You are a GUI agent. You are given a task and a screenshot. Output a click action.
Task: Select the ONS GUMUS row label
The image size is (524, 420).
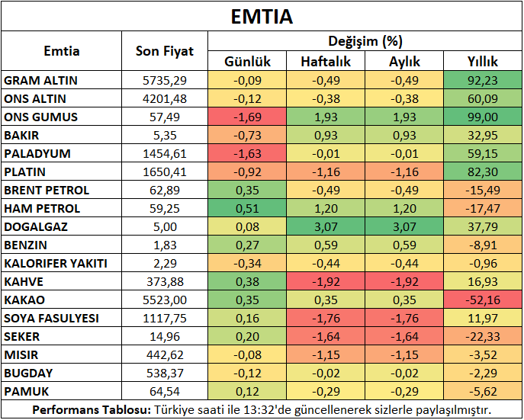(x=41, y=117)
